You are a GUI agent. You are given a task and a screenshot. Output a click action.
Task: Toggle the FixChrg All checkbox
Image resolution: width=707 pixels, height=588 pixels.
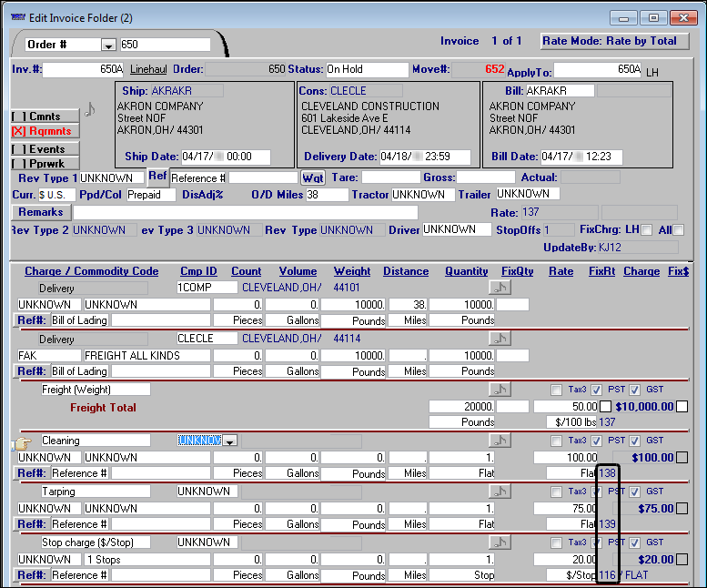pyautogui.click(x=678, y=230)
